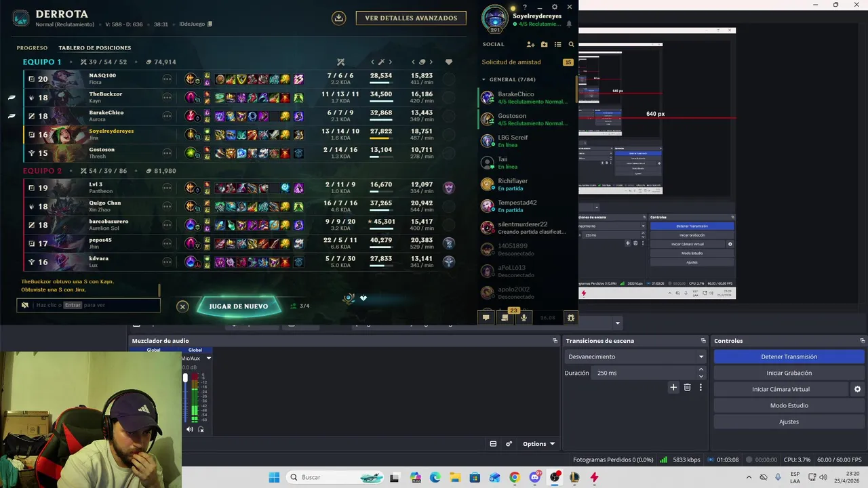Mute the Mic/Aux speaker icon
868x488 pixels.
coord(190,429)
